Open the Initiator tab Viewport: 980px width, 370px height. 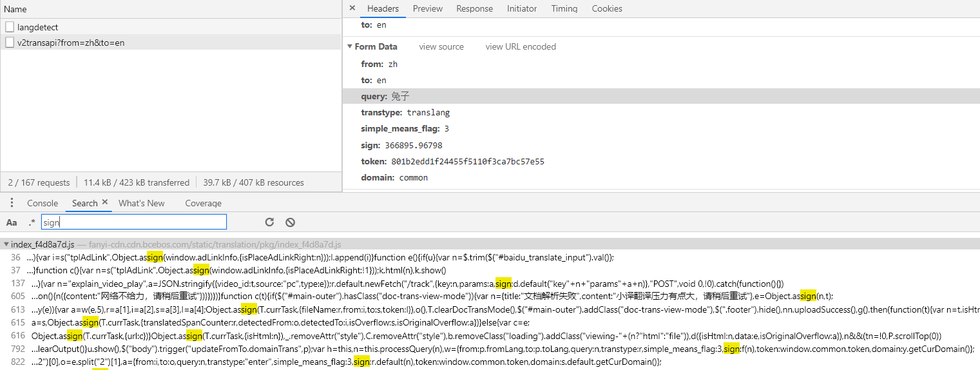point(521,8)
